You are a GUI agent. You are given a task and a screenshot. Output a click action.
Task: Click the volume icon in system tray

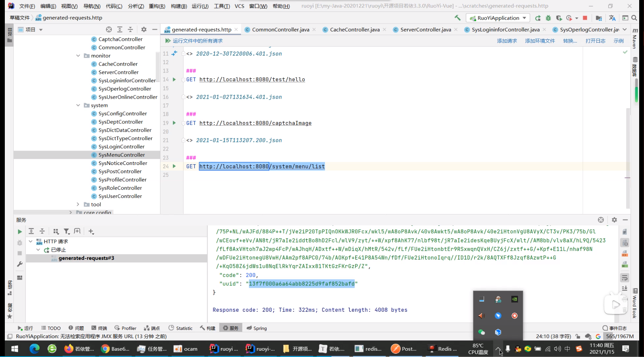click(557, 349)
